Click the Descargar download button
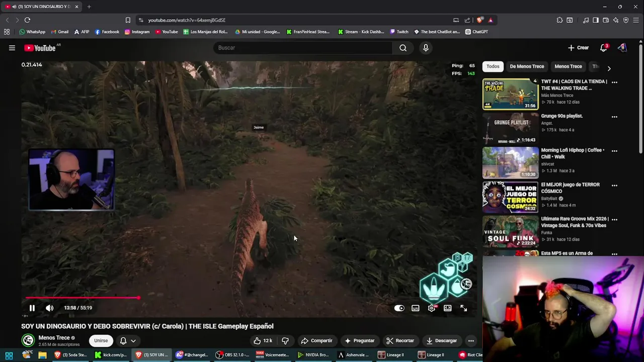The width and height of the screenshot is (644, 362). pos(441,340)
